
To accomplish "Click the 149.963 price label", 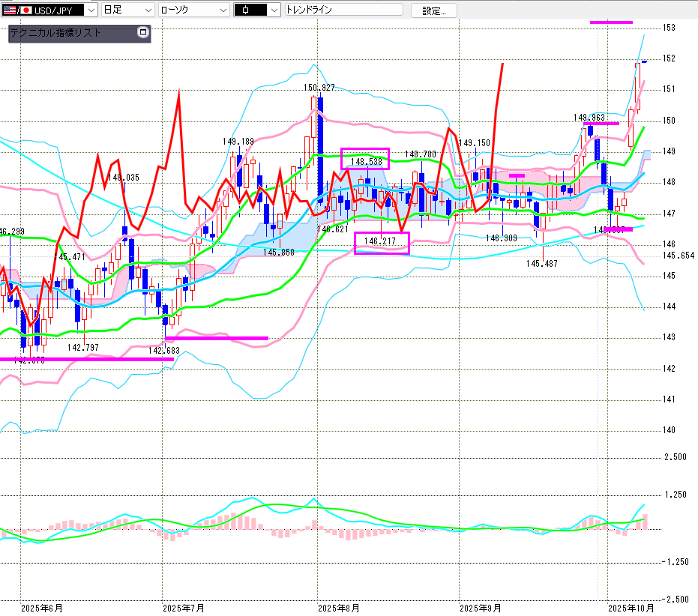I will [589, 118].
